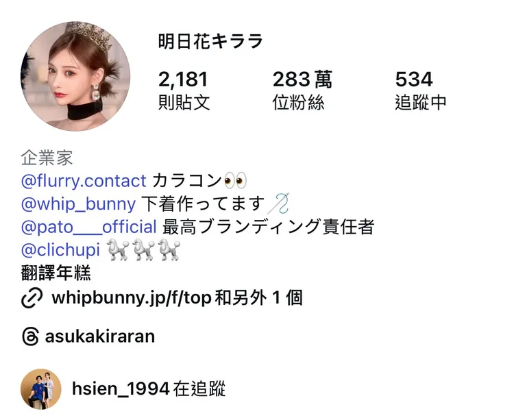Click 翻譯年糕 to translate the bio
Screen dimensions: 514x420
tap(56, 273)
